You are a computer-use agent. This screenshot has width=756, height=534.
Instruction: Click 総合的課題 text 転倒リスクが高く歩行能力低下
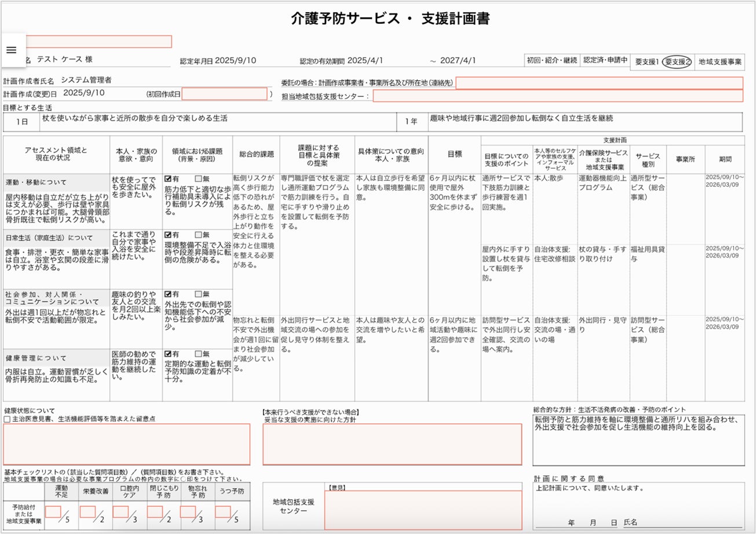[x=255, y=221]
